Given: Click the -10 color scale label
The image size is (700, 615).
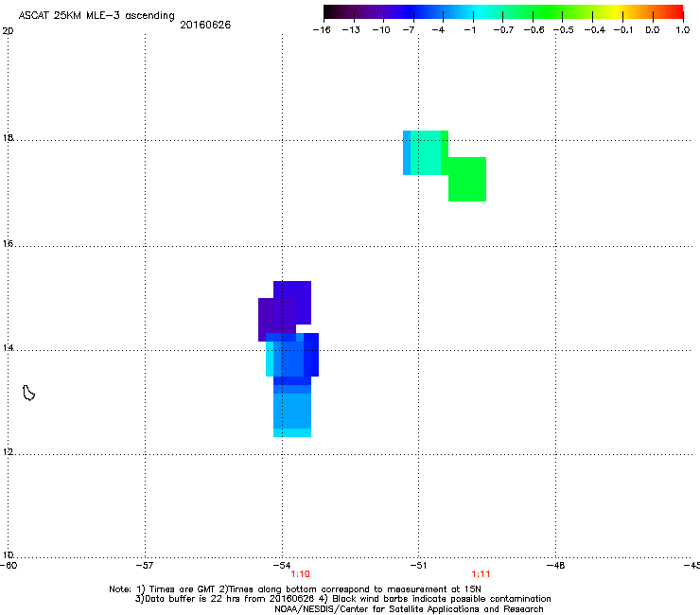Looking at the screenshot, I should (381, 30).
